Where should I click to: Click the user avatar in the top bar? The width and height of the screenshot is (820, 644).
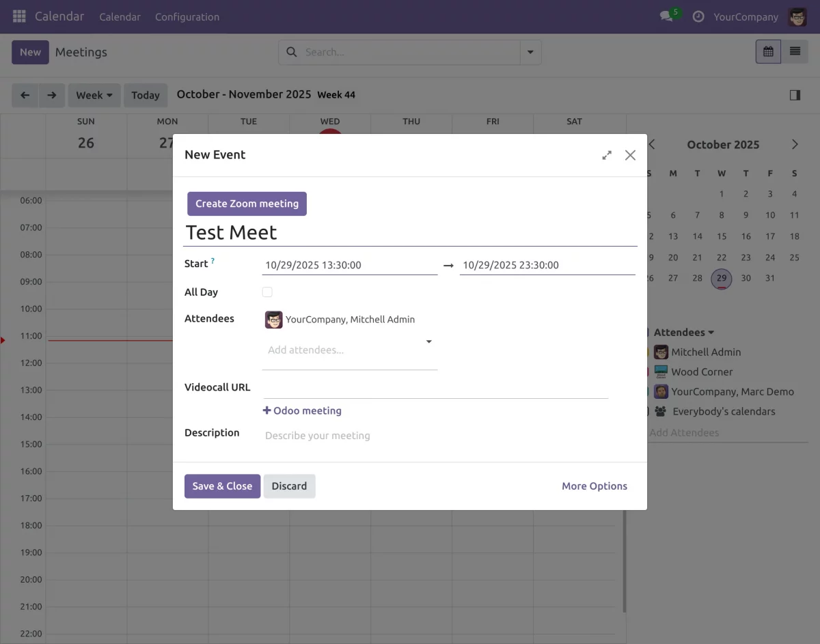coord(797,16)
